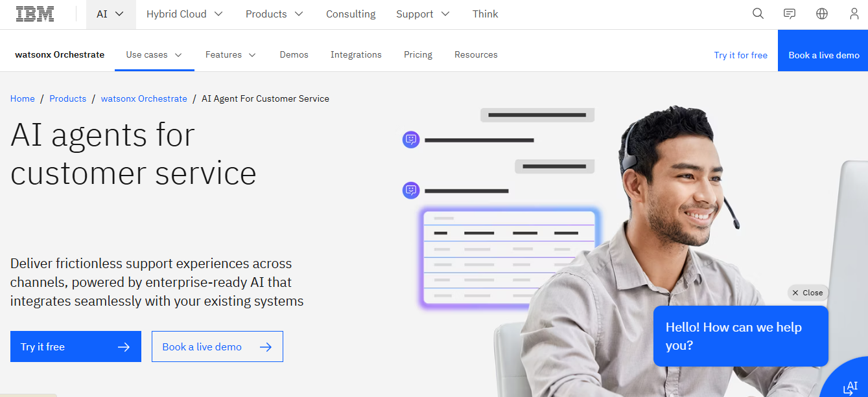Click the Try it free button
868x397 pixels.
pos(75,346)
